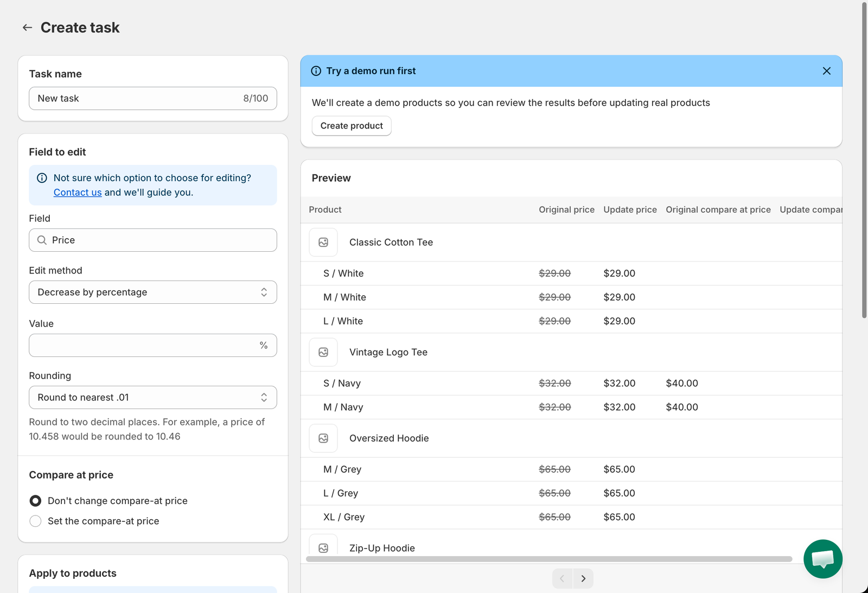868x593 pixels.
Task: Go to previous preview page
Action: point(562,578)
